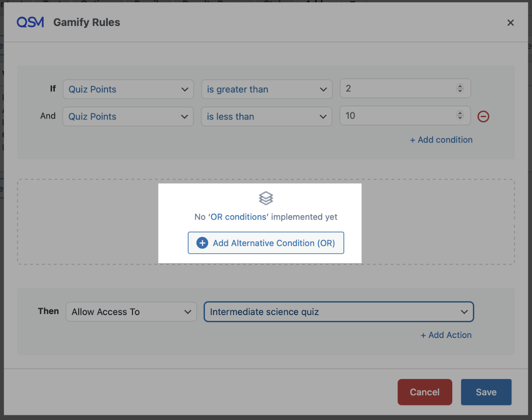Click the red Cancel button

tap(425, 392)
